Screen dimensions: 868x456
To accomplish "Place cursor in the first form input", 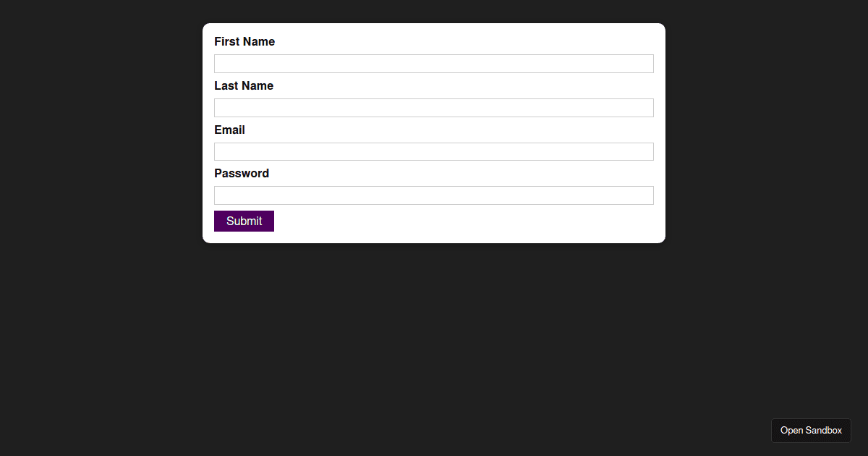I will coord(434,64).
